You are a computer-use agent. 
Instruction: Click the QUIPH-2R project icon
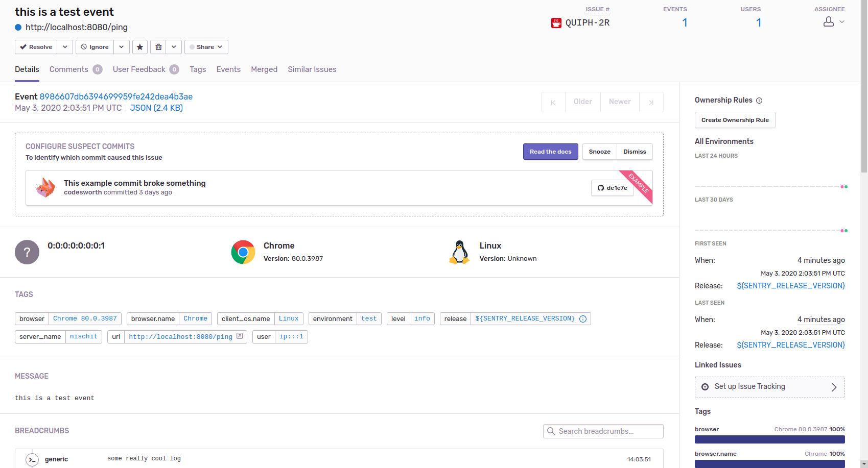pyautogui.click(x=556, y=23)
